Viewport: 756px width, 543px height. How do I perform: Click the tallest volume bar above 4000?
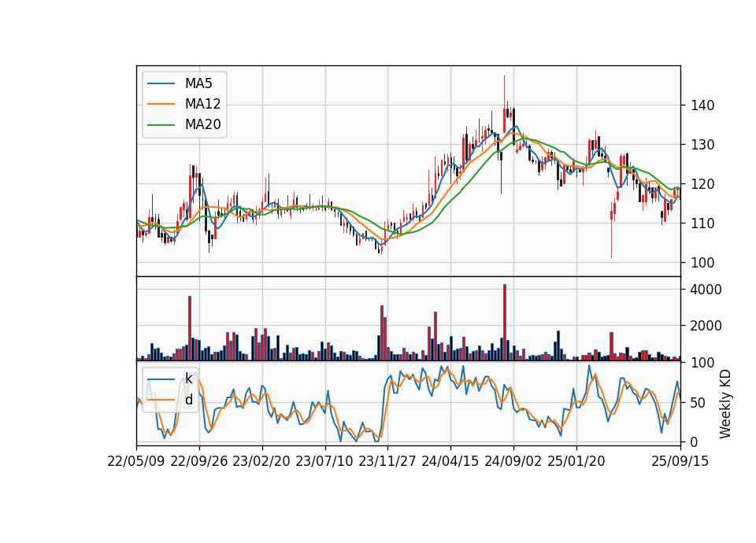pyautogui.click(x=505, y=323)
